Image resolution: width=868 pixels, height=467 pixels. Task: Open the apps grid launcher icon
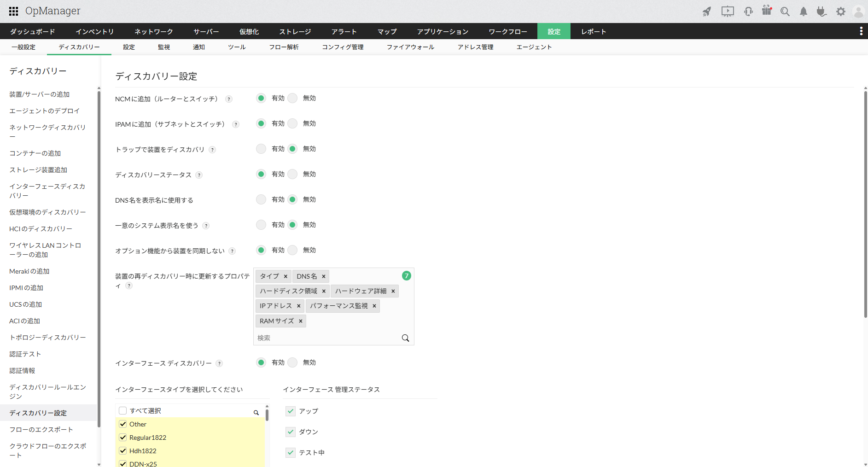14,11
